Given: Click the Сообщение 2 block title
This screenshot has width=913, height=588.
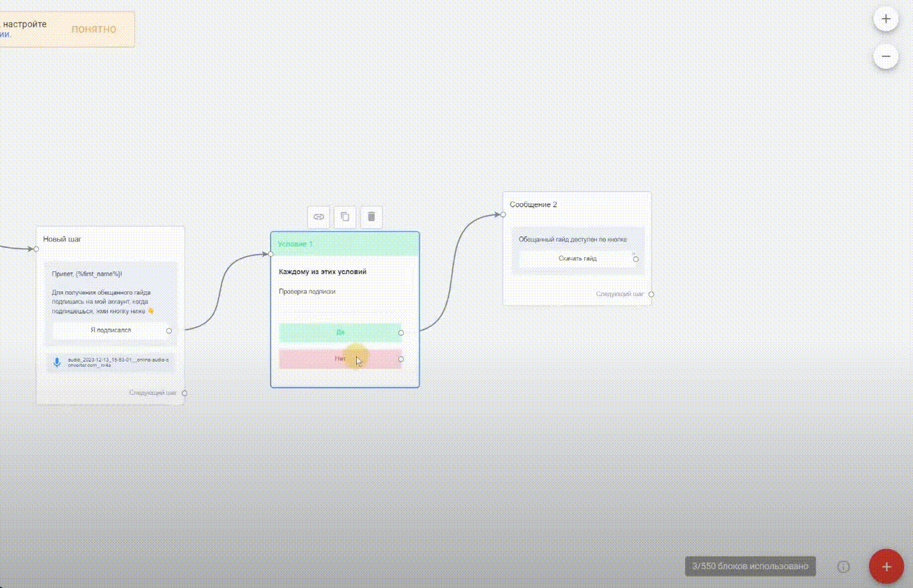Looking at the screenshot, I should tap(533, 204).
